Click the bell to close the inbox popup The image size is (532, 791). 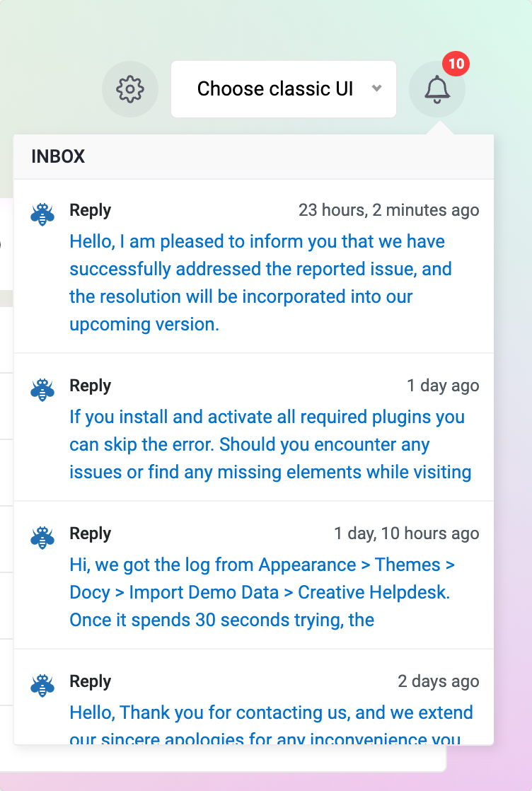437,91
